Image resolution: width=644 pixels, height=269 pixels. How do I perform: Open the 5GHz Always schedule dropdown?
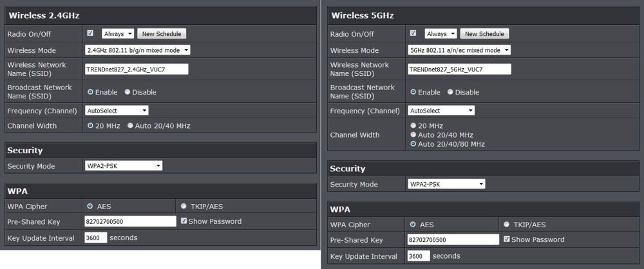click(x=440, y=33)
